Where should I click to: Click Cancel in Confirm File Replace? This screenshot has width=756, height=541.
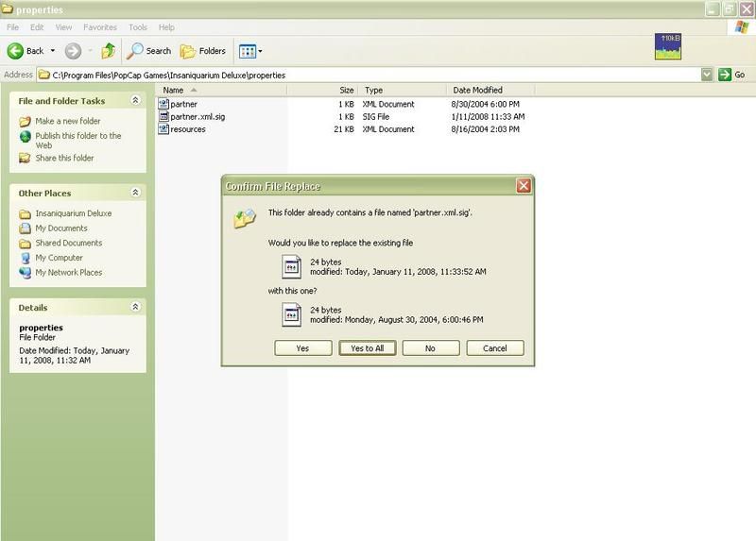[494, 348]
